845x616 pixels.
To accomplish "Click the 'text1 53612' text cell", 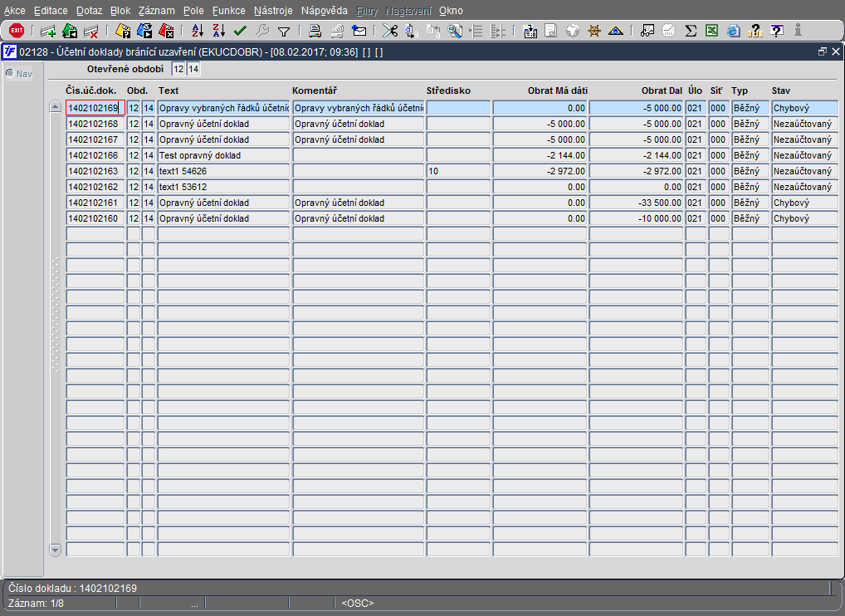I will [x=223, y=187].
